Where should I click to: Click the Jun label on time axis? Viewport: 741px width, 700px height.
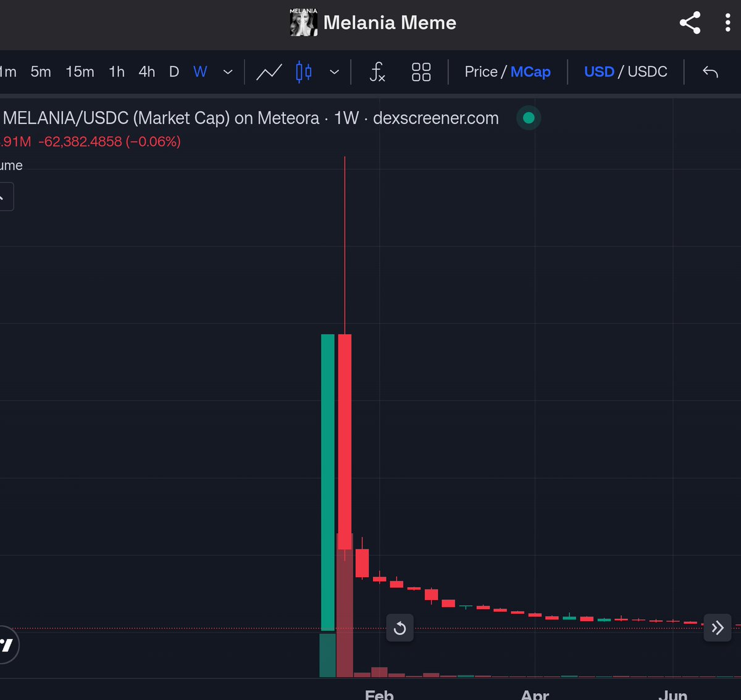tap(673, 694)
